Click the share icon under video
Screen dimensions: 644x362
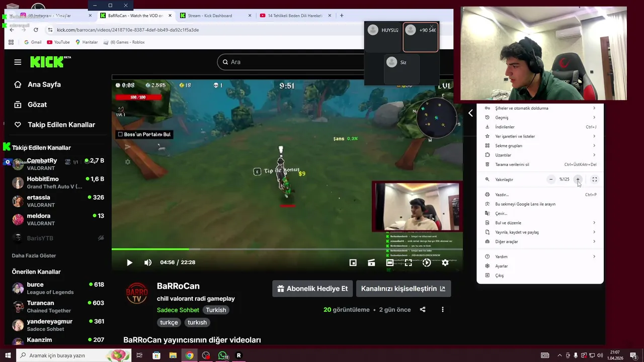pos(423,310)
